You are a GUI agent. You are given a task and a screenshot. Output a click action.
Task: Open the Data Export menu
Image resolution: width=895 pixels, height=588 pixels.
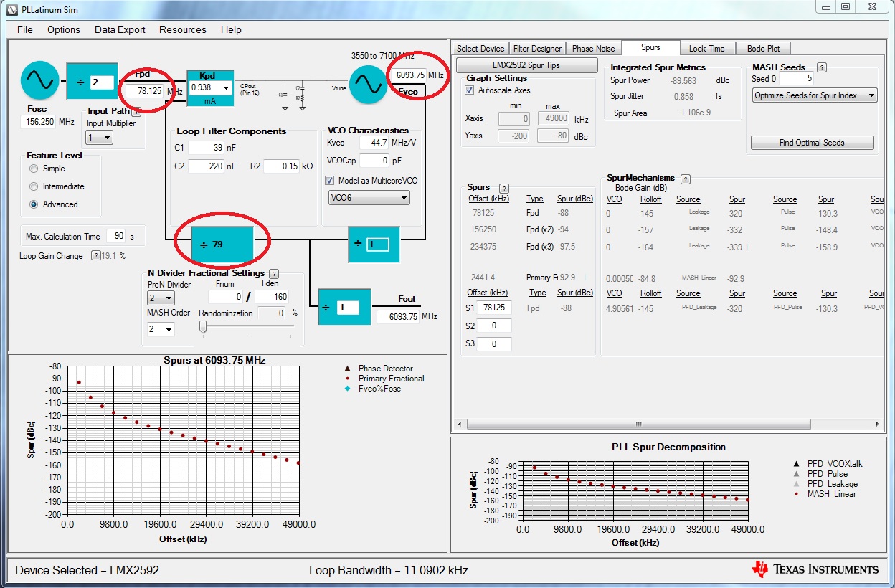coord(120,29)
